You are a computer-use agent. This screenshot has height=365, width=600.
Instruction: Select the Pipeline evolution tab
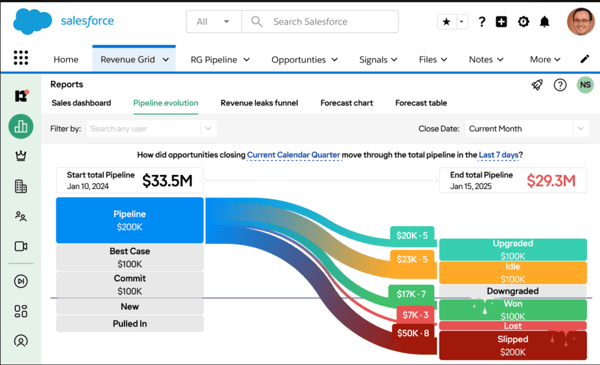click(x=166, y=103)
